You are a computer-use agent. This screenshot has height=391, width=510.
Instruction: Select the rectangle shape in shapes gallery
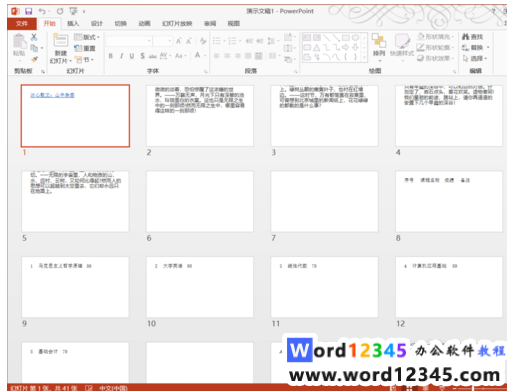click(346, 37)
